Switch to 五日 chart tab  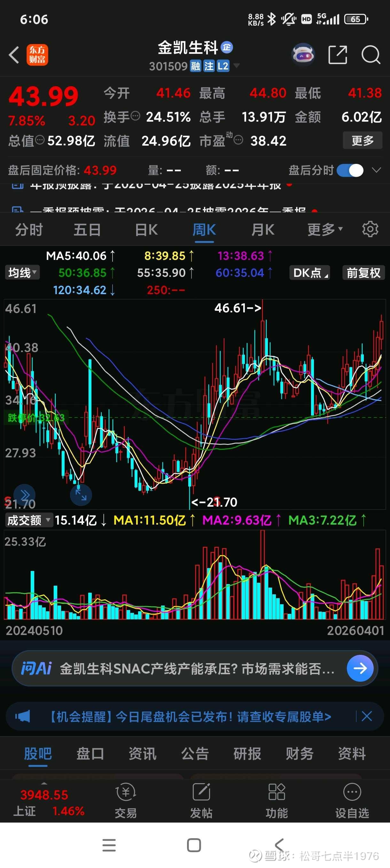click(88, 230)
